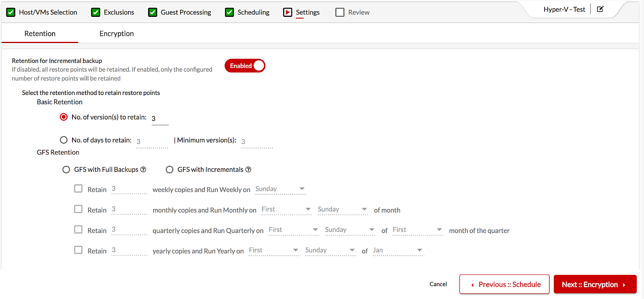Image resolution: width=644 pixels, height=299 pixels.
Task: Open the monthly Sunday day dropdown
Action: (x=343, y=210)
